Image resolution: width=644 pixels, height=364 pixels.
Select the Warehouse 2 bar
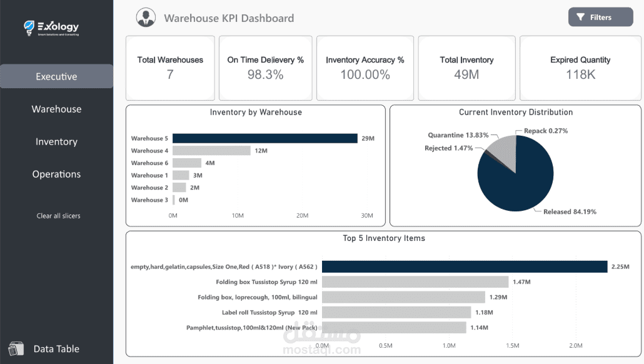click(x=179, y=188)
